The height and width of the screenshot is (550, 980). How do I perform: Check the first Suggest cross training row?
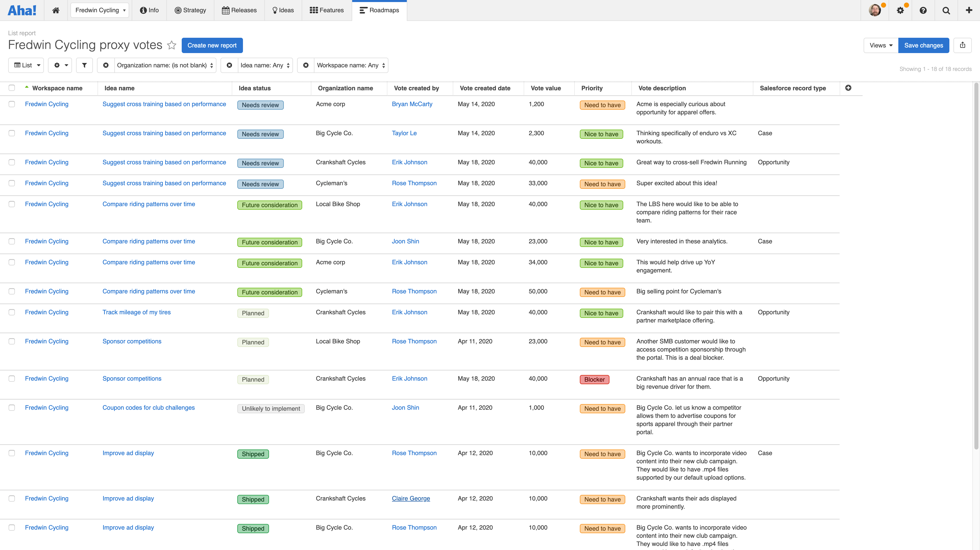point(12,104)
